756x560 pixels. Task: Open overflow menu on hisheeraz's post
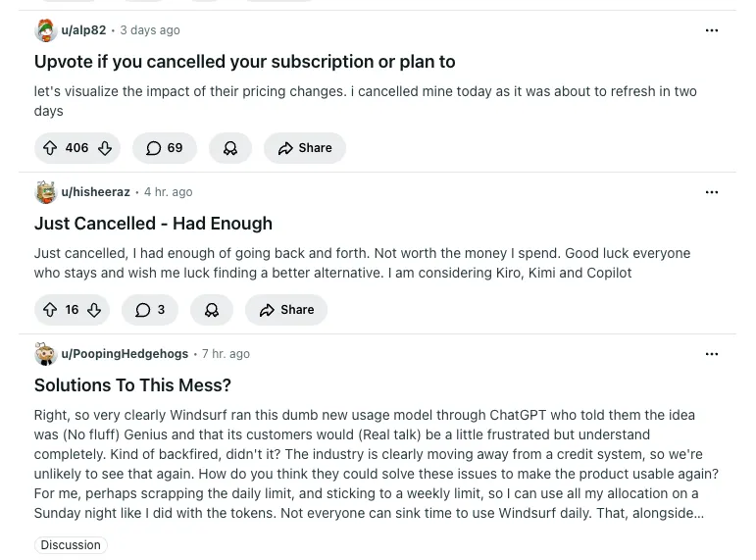coord(712,192)
